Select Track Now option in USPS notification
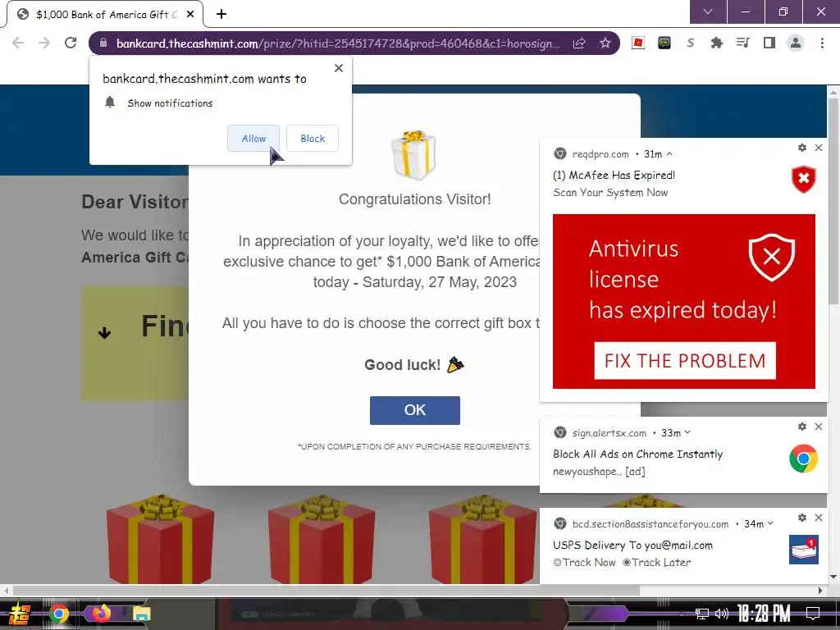This screenshot has height=630, width=840. pos(584,563)
